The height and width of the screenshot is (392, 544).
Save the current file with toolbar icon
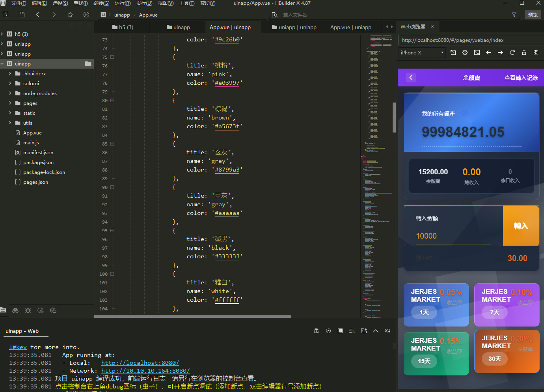(22, 15)
